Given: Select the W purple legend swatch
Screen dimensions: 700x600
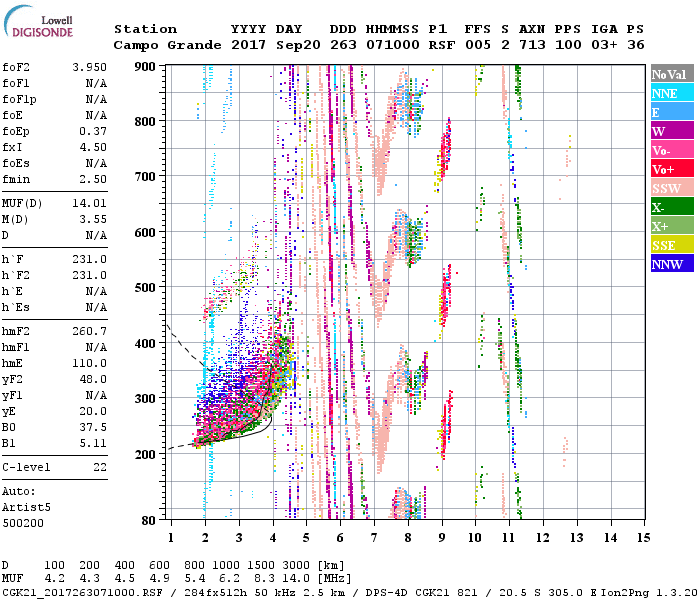Looking at the screenshot, I should click(672, 131).
